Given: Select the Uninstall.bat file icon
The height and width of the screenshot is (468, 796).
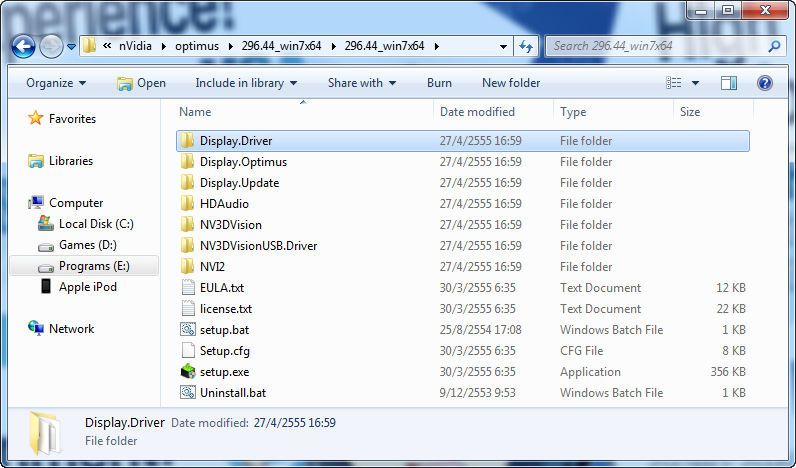Looking at the screenshot, I should pos(187,393).
